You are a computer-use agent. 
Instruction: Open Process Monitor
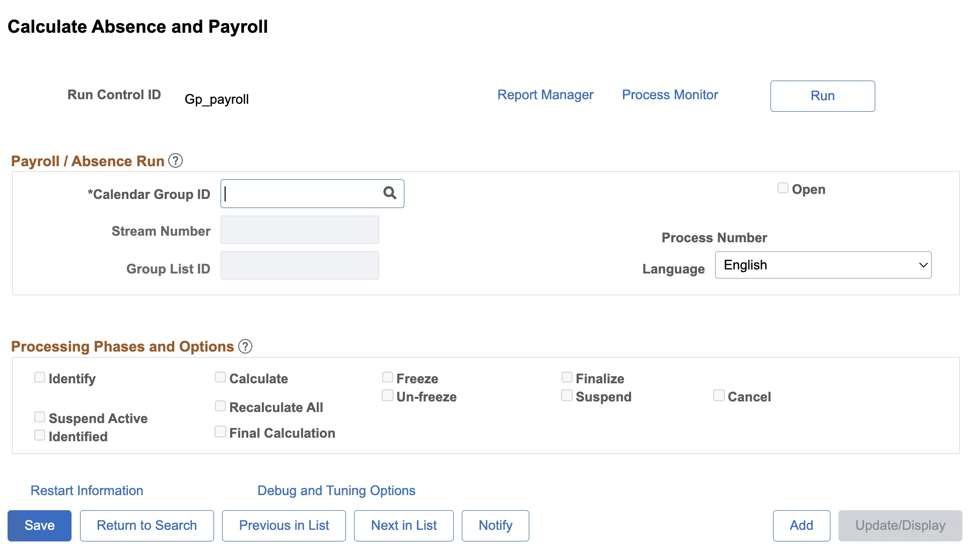click(670, 95)
